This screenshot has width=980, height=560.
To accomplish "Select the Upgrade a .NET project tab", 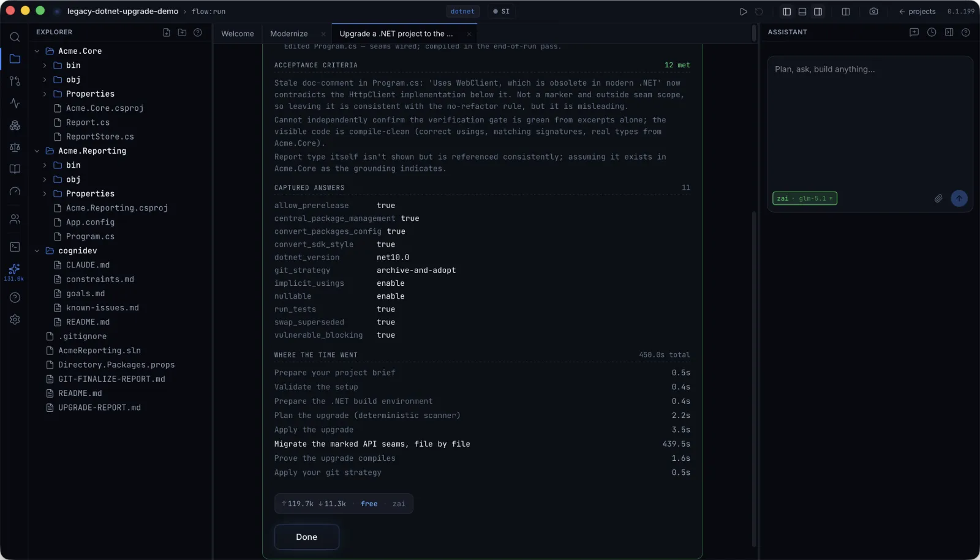I will pyautogui.click(x=396, y=34).
